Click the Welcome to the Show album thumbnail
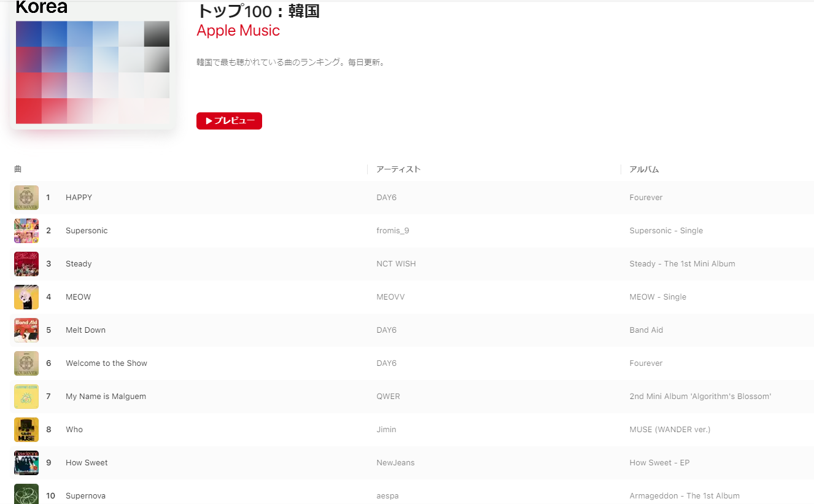814x504 pixels. point(26,363)
